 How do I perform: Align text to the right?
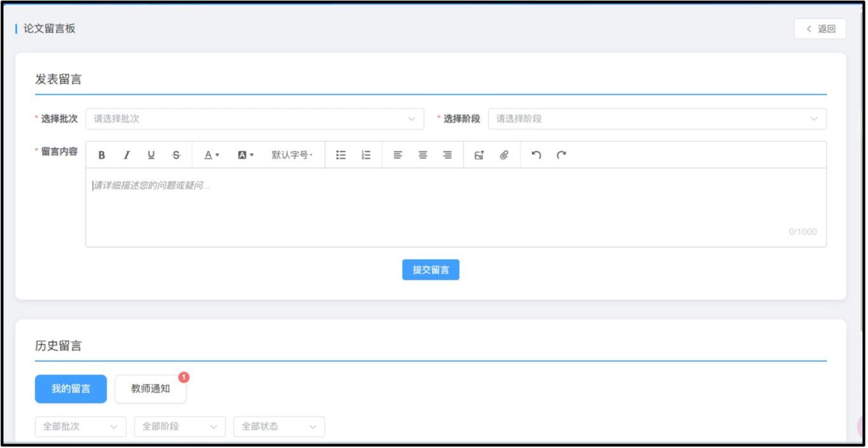tap(447, 155)
